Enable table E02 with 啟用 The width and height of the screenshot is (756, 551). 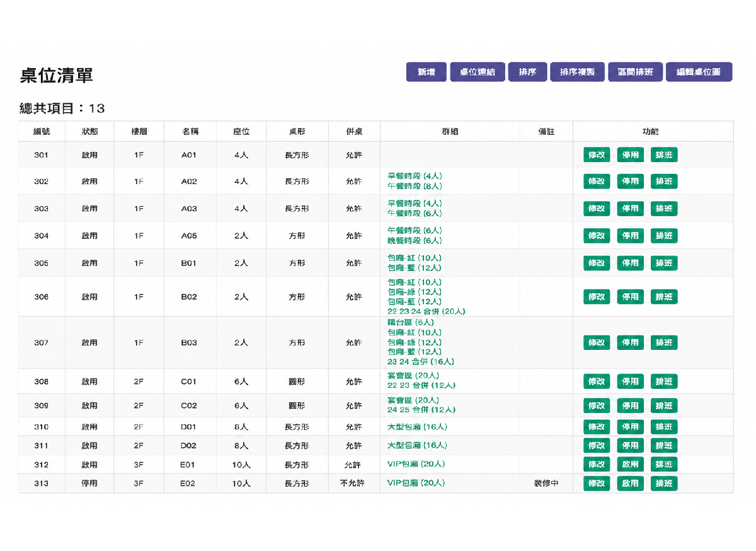click(x=630, y=484)
